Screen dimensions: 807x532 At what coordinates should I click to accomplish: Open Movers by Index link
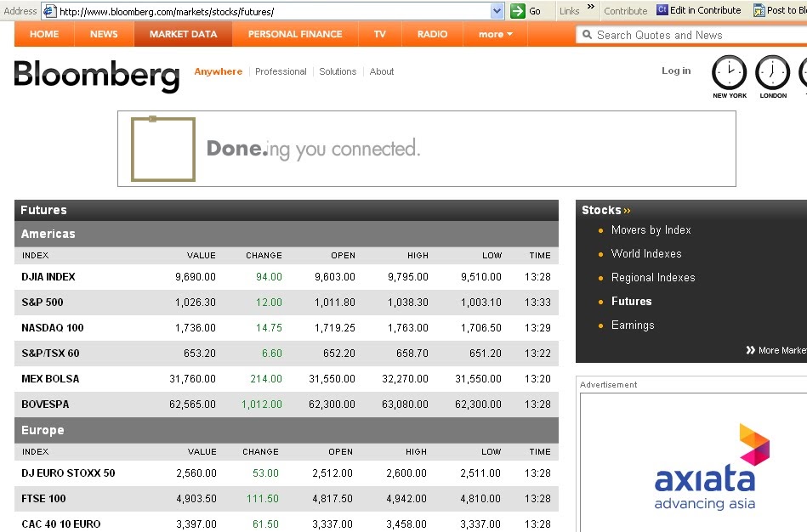[651, 230]
